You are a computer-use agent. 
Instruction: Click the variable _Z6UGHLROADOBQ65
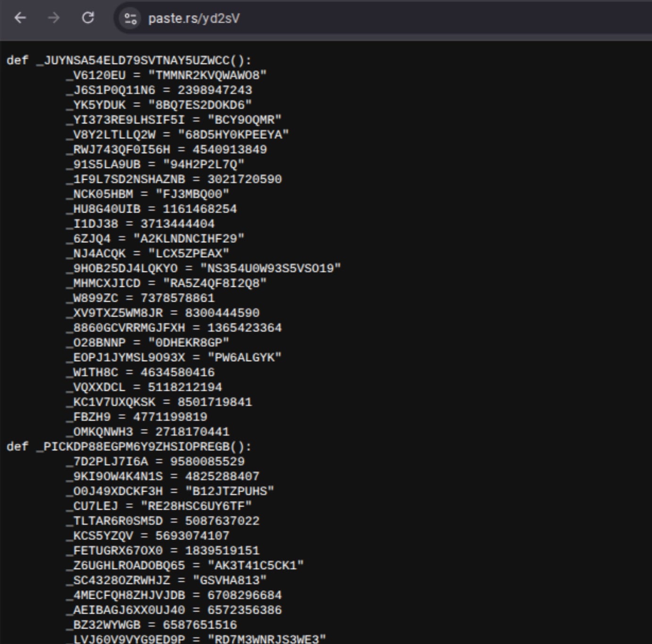pyautogui.click(x=126, y=565)
